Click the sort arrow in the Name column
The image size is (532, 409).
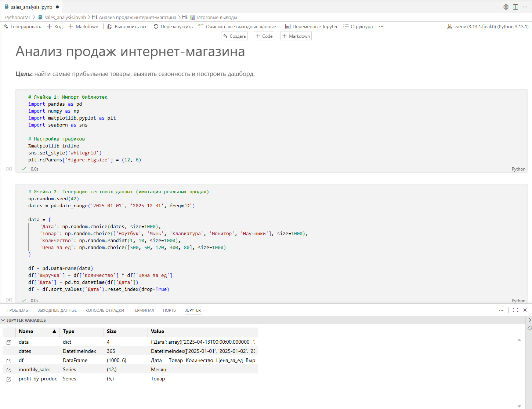click(54, 331)
